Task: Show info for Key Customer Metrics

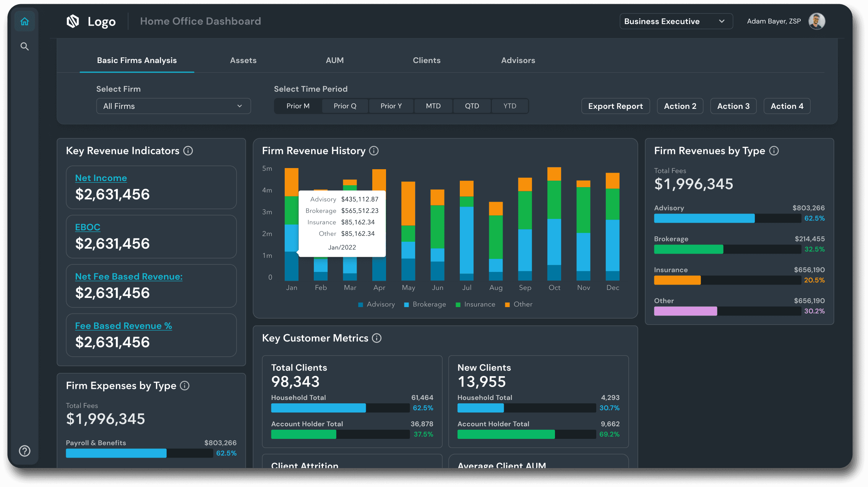Action: 377,338
